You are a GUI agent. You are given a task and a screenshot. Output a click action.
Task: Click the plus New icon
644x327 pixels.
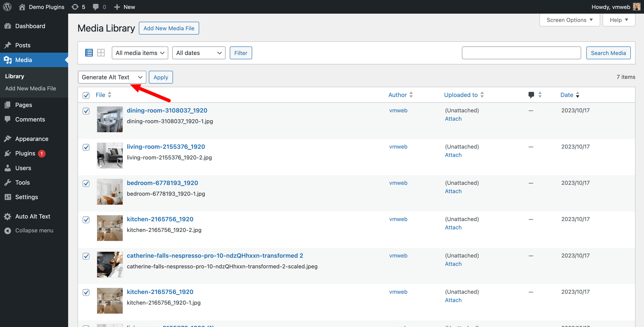pos(117,7)
